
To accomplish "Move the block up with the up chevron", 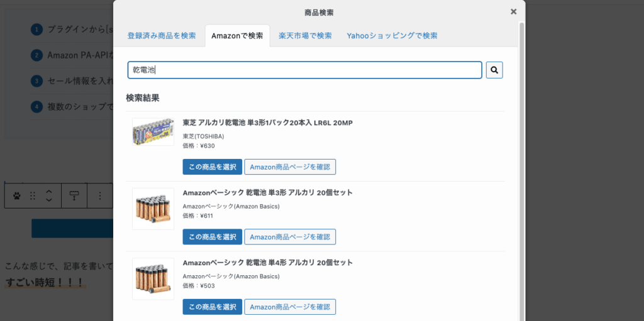I will [48, 192].
